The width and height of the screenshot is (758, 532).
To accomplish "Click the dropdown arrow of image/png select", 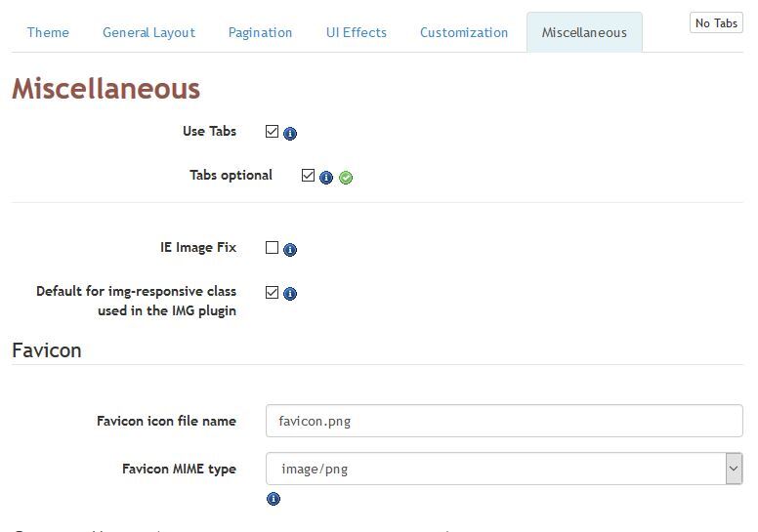I will (734, 469).
